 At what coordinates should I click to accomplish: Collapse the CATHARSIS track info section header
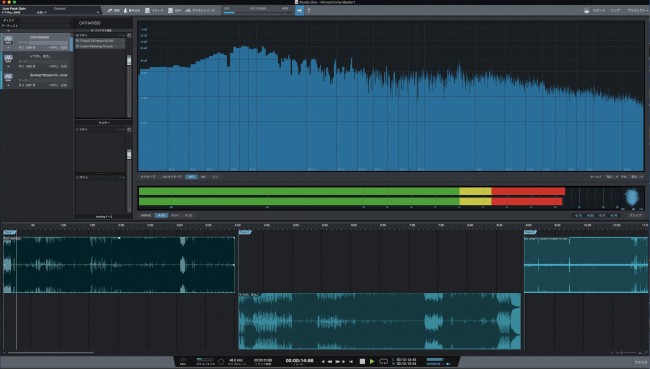102,31
